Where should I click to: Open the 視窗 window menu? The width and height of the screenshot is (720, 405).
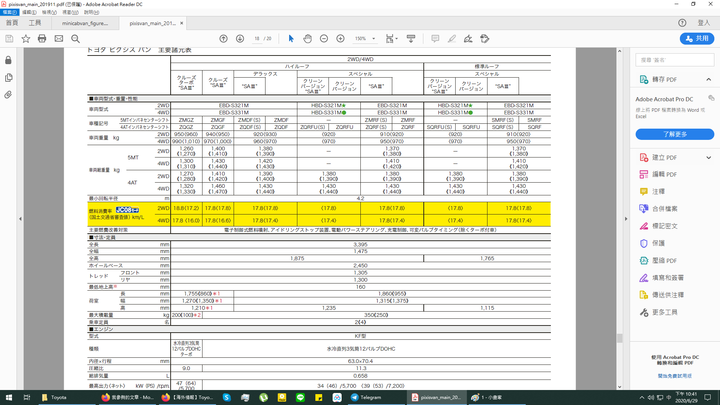click(70, 12)
